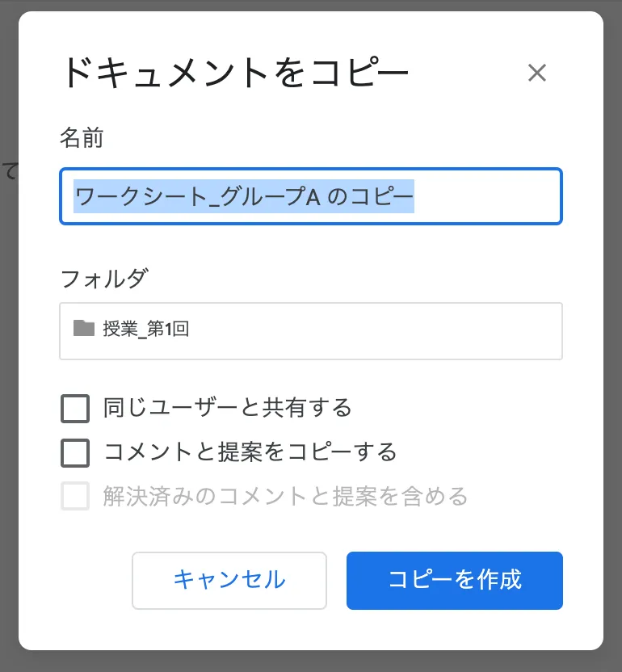Click the コメントと提案をコピーする label text
This screenshot has height=672, width=622.
[x=250, y=451]
